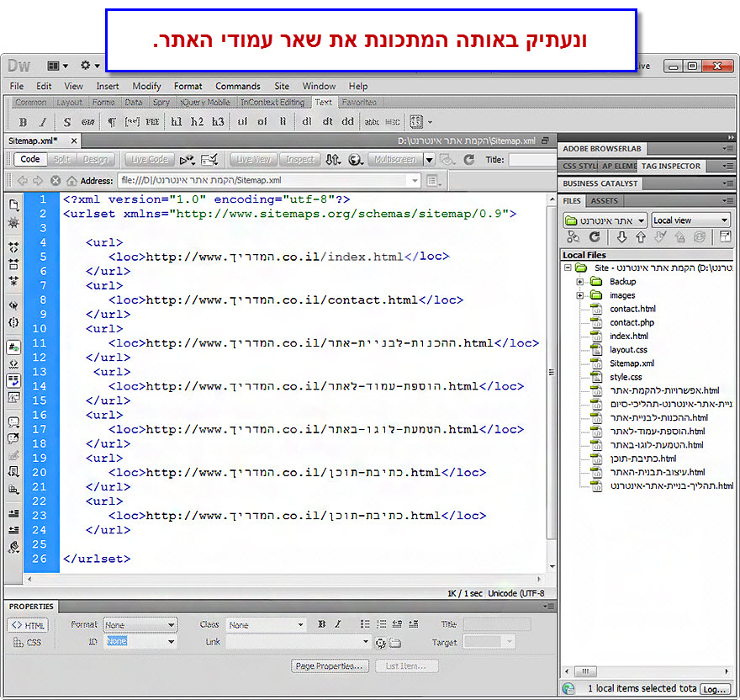Select CSS mode in Properties panel
Image resolution: width=740 pixels, height=700 pixels.
(28, 643)
